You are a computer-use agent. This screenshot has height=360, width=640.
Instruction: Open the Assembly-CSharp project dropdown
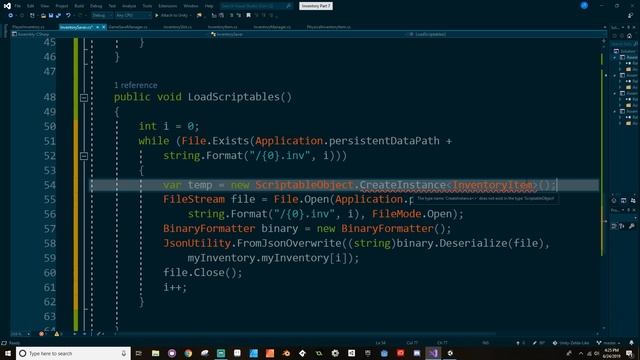[110, 35]
